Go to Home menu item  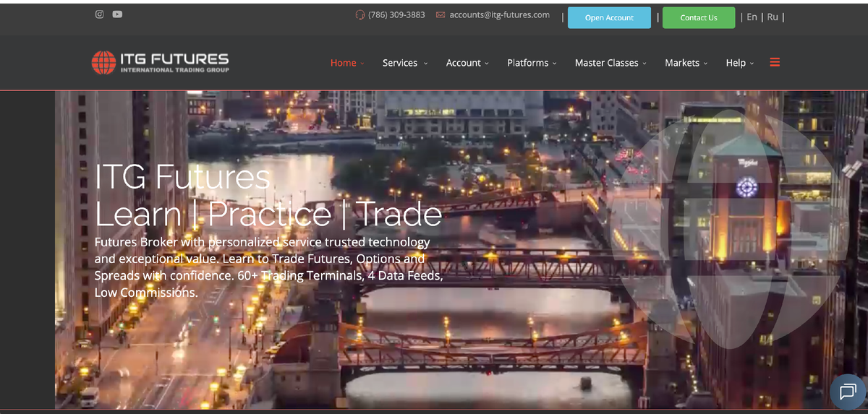pos(343,63)
